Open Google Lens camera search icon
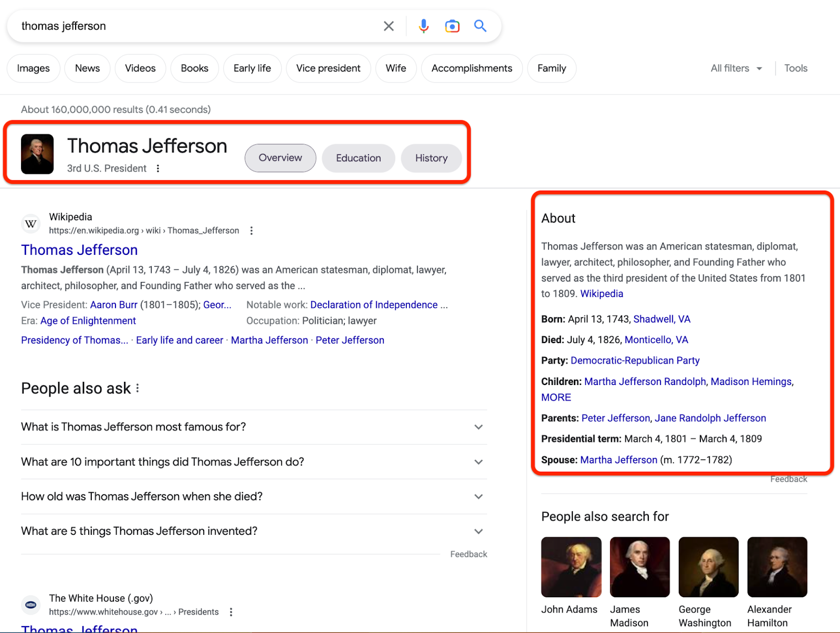 click(x=452, y=26)
